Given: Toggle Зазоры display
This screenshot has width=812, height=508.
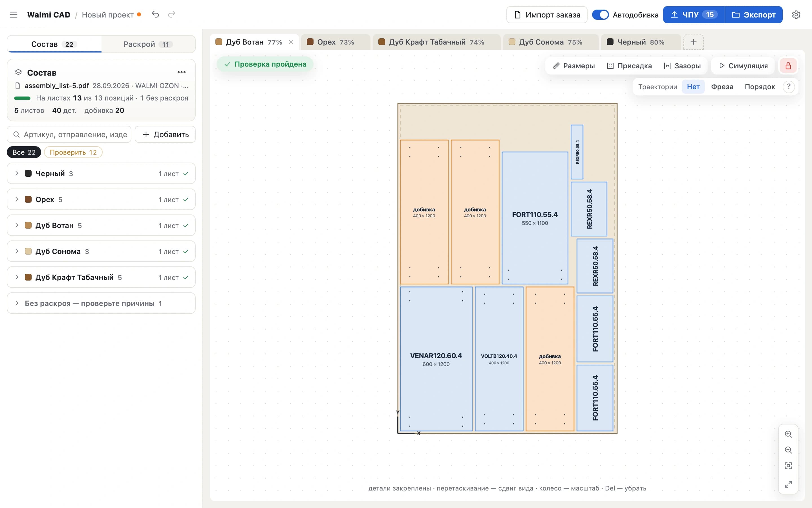Looking at the screenshot, I should (682, 66).
